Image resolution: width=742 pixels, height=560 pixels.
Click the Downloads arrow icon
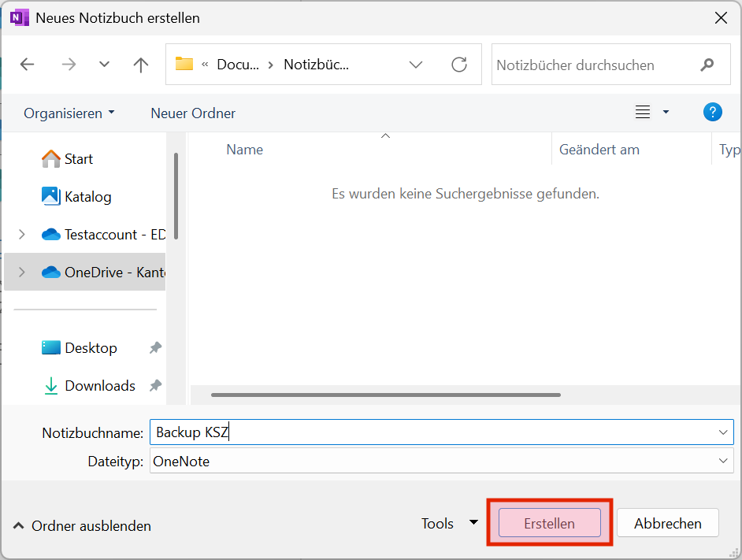(51, 386)
